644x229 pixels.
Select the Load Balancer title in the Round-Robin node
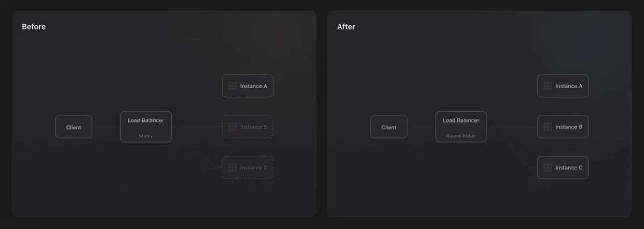[x=461, y=120]
